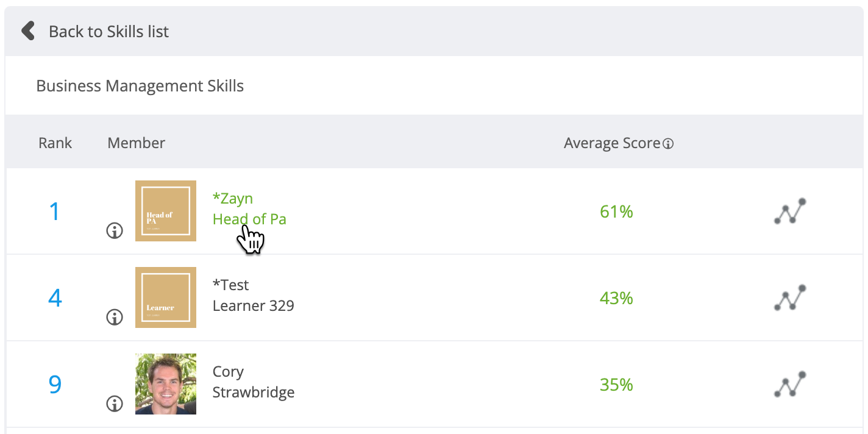Open Cory Strawbridge member name
Image resolution: width=868 pixels, height=434 pixels.
pos(253,382)
